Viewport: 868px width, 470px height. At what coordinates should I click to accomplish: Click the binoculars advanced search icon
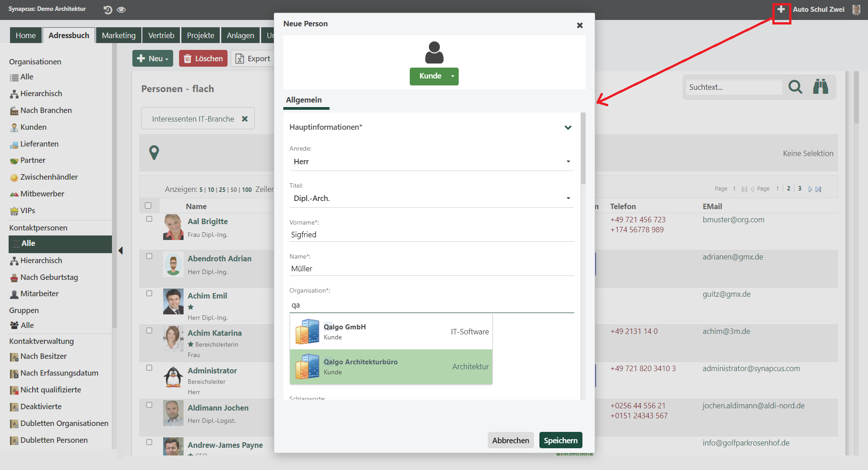820,87
